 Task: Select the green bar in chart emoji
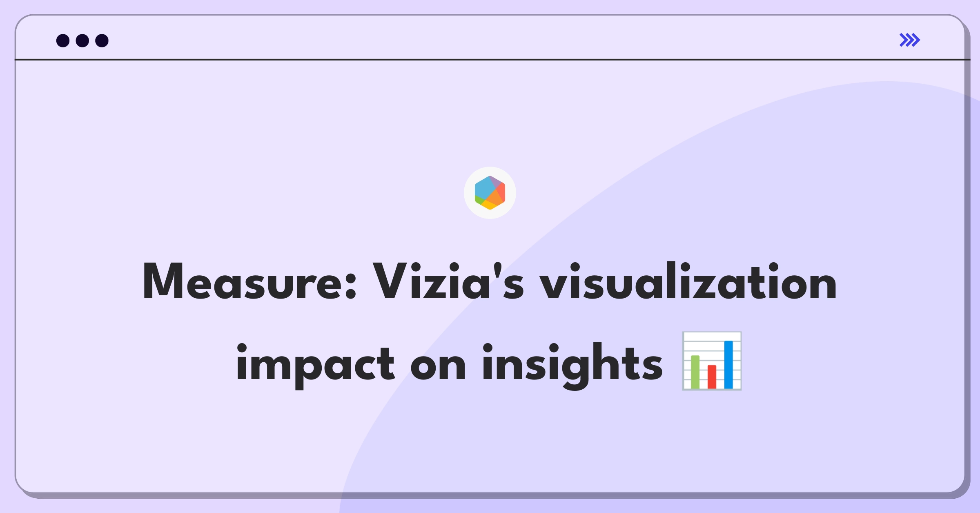click(695, 372)
